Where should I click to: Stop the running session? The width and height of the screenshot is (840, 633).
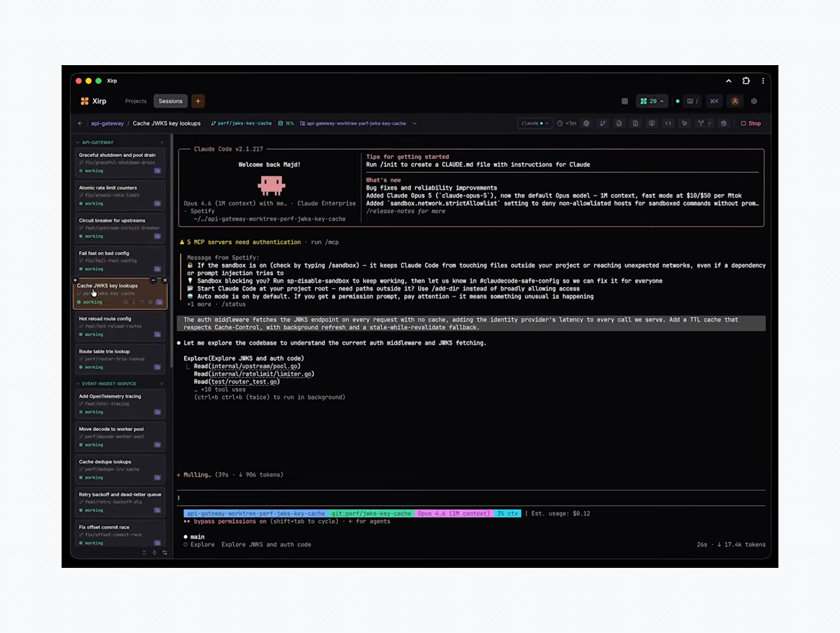[x=751, y=123]
